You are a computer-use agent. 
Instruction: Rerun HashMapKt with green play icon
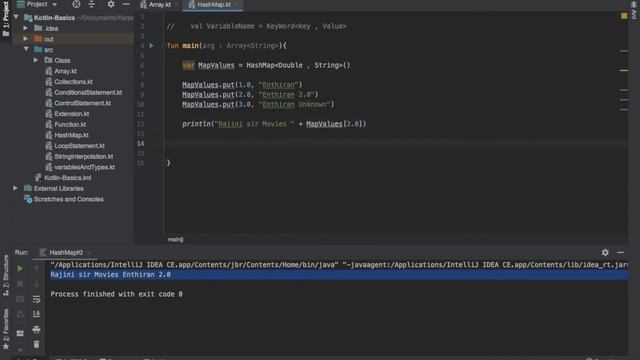[20, 268]
